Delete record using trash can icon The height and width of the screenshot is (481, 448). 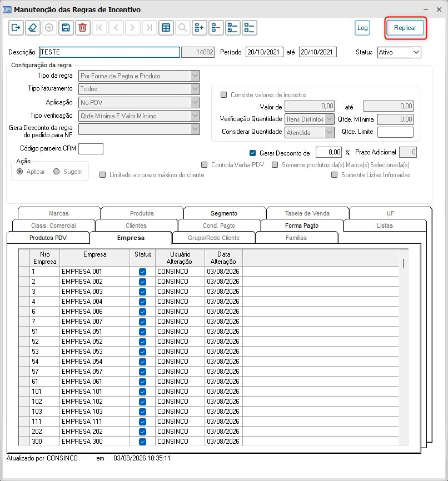tap(82, 28)
